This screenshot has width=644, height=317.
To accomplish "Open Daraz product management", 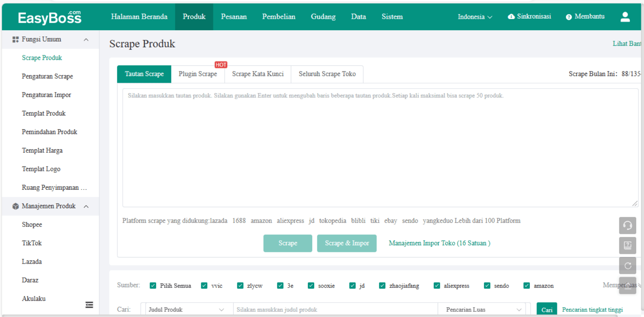I will pos(30,281).
